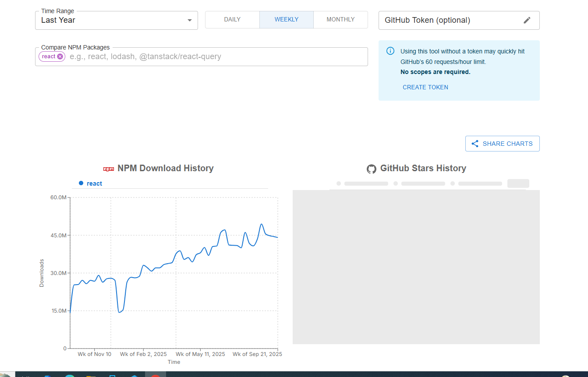This screenshot has height=377, width=588.
Task: Click the red npm logo icon
Action: [x=108, y=169]
